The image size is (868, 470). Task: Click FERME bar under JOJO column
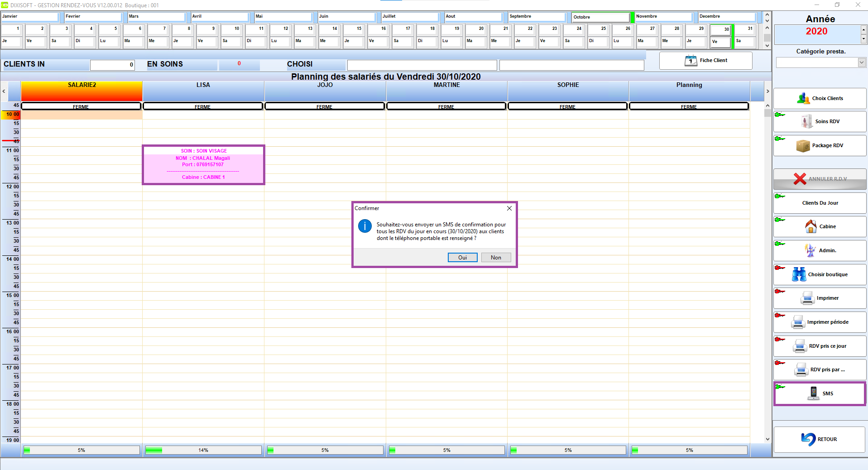pos(325,106)
